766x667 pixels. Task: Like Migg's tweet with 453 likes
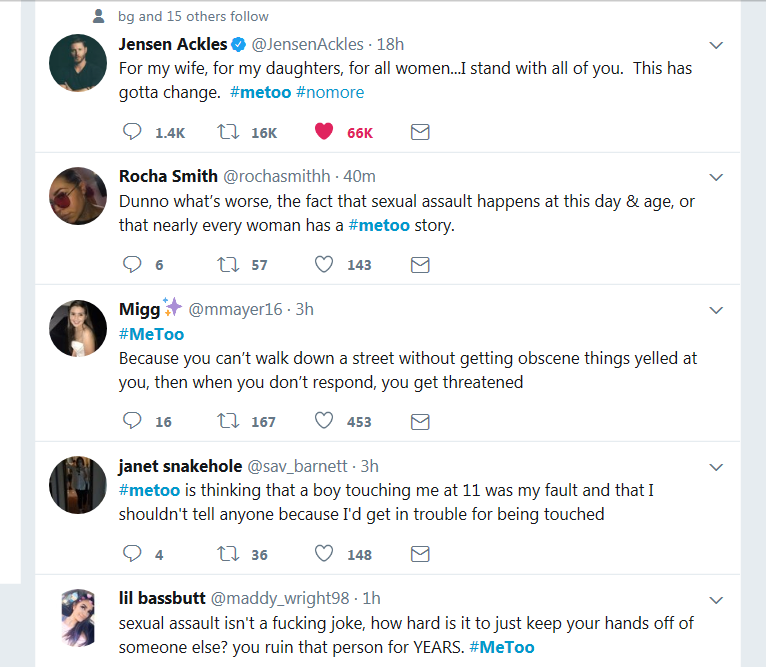[324, 421]
